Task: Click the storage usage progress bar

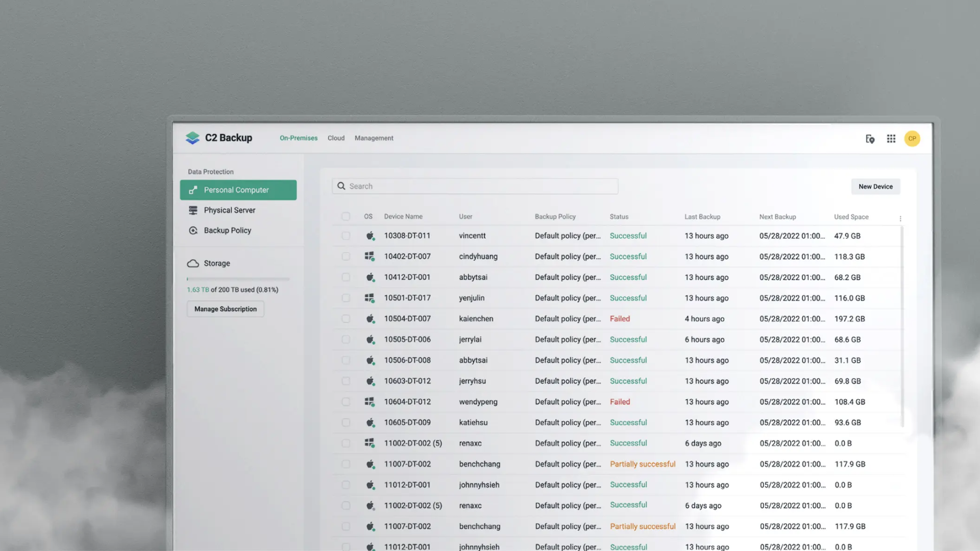Action: [238, 279]
